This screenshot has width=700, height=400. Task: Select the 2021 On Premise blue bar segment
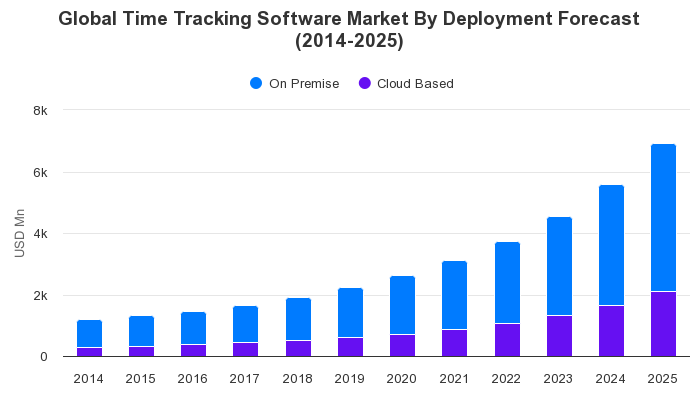[x=454, y=295]
